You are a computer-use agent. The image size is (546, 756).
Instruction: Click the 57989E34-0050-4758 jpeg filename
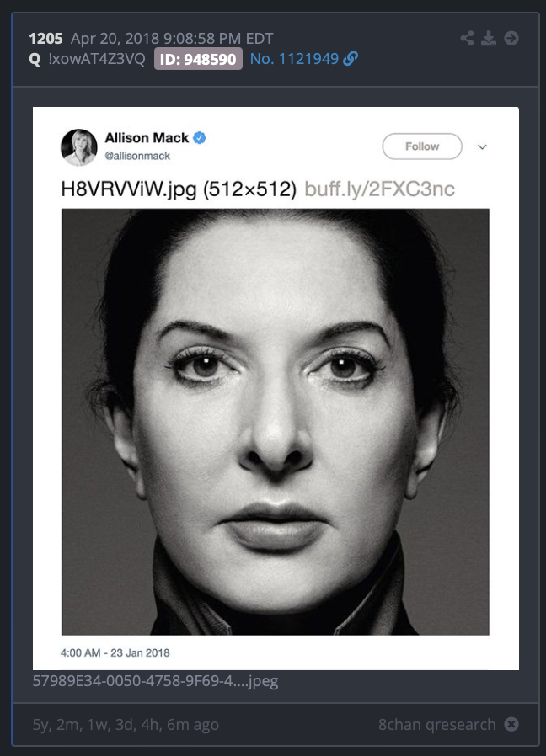coord(155,681)
